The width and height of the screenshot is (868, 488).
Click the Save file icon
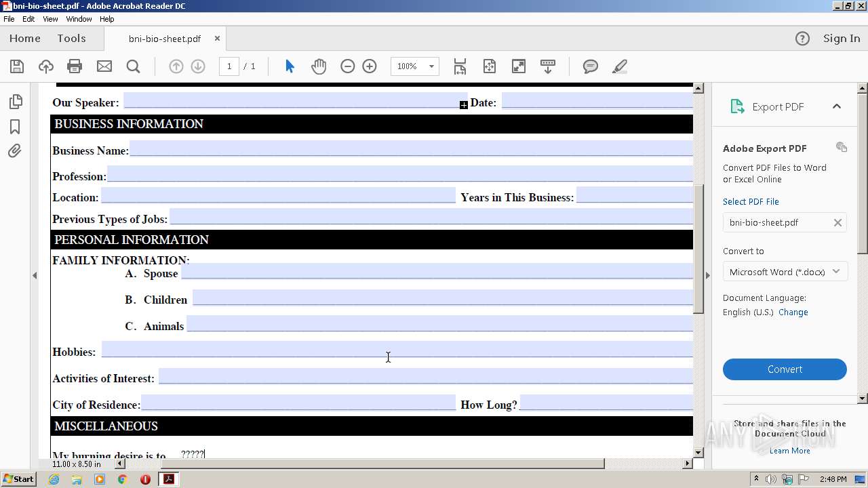17,66
